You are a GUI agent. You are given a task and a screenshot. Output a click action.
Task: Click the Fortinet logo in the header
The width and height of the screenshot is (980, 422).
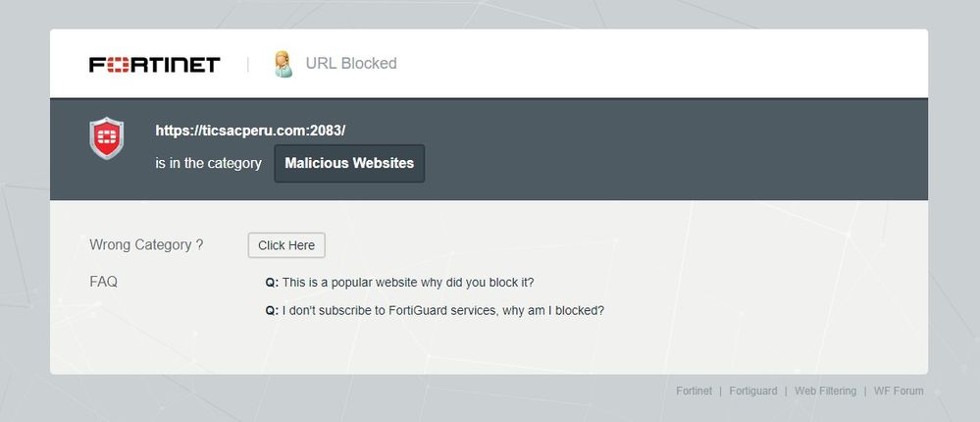(155, 65)
